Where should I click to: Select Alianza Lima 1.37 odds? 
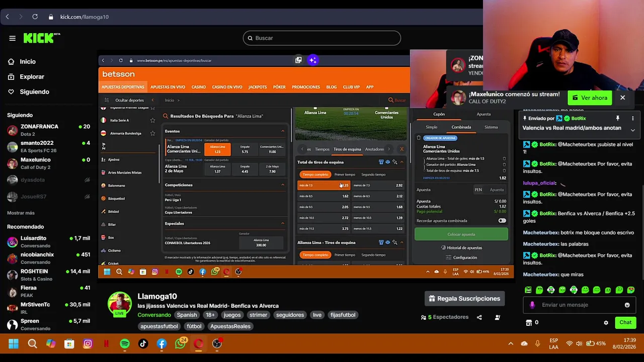coord(217,169)
